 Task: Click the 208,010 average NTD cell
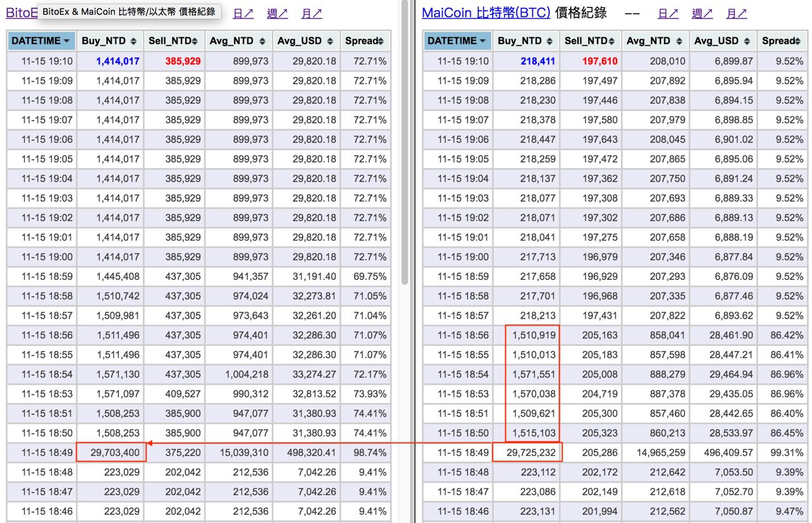point(654,62)
